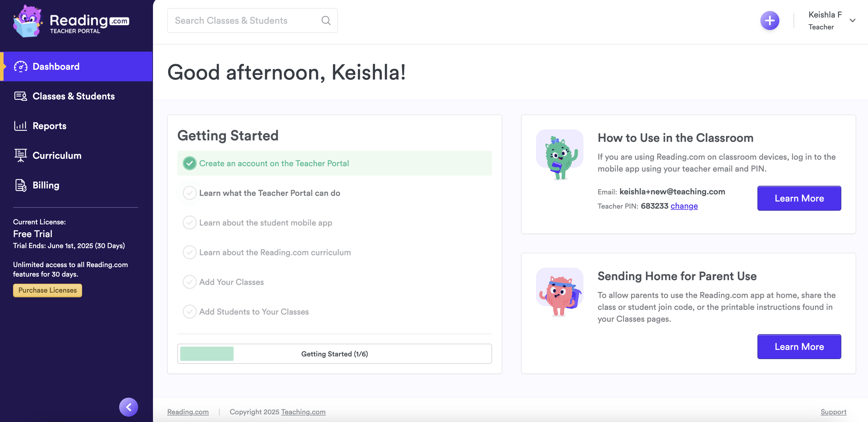Click the Purchase Licenses button
Viewport: 868px width, 422px height.
(47, 290)
